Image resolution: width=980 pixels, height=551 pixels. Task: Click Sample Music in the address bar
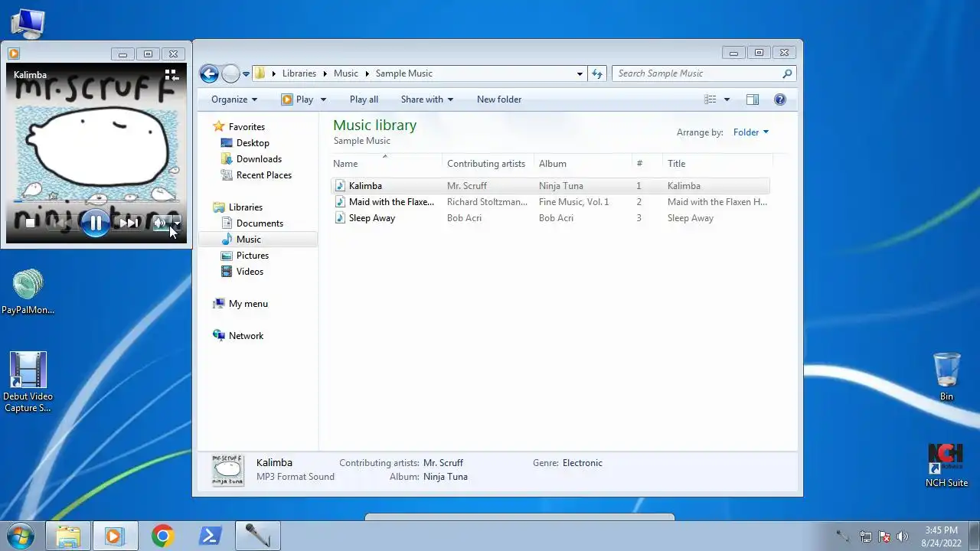[x=404, y=73]
